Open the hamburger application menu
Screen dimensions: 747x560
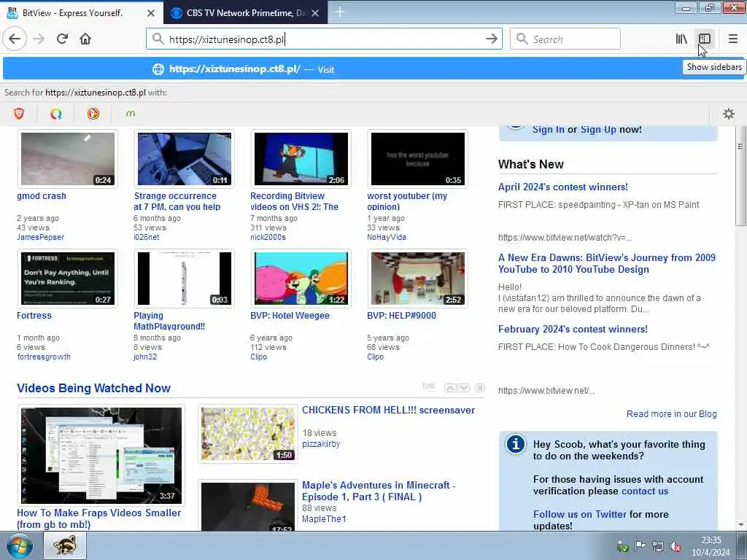click(x=732, y=39)
